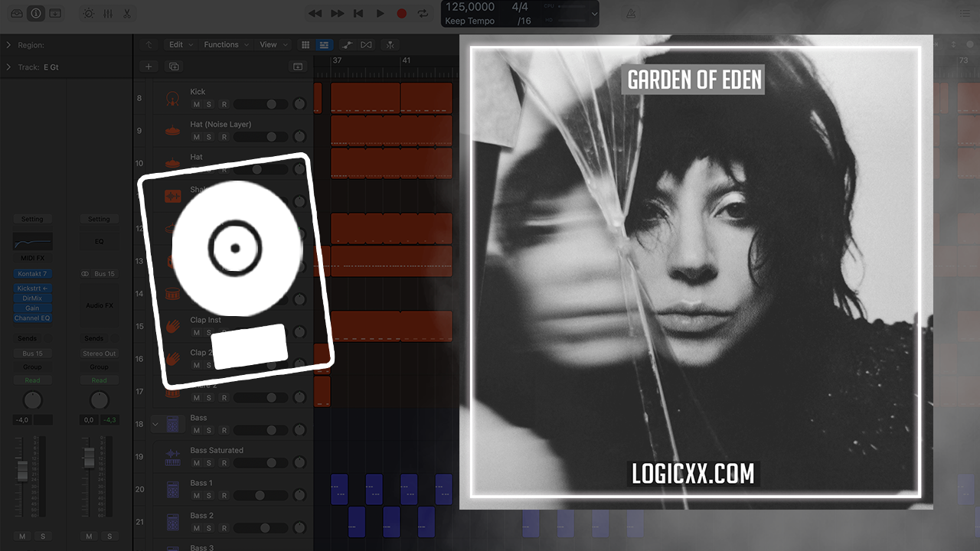Solo the Hat (Noise Layer) track
Viewport: 980px width, 551px height.
[x=209, y=137]
